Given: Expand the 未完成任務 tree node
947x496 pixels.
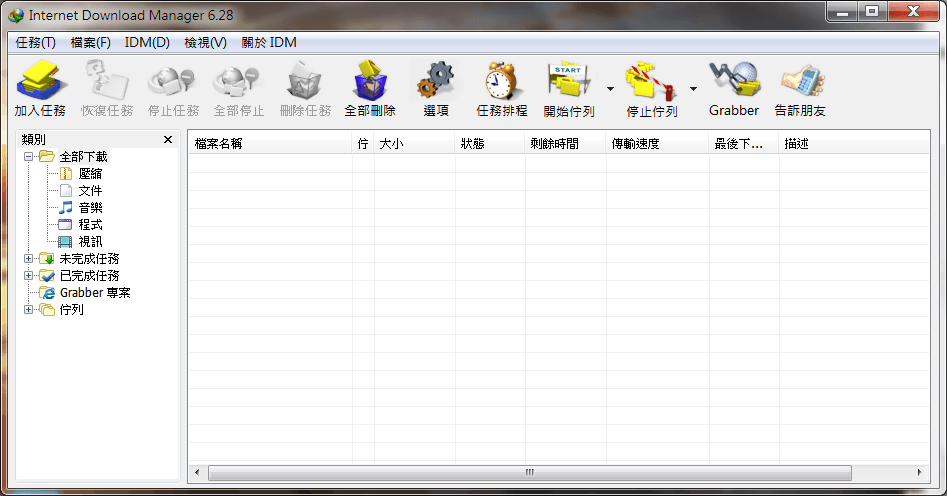Looking at the screenshot, I should point(28,259).
